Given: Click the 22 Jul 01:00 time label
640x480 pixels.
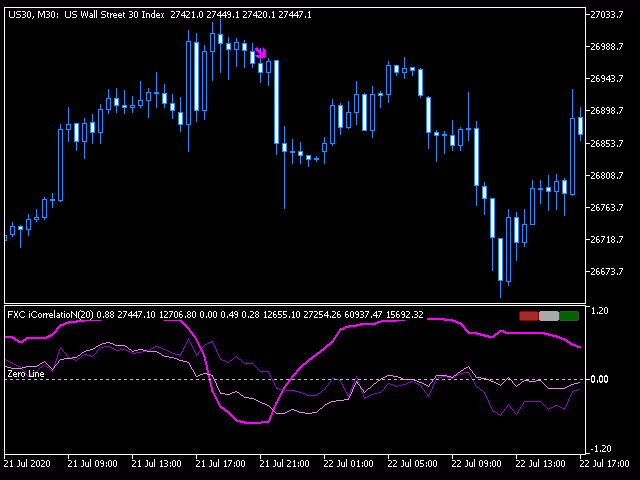Looking at the screenshot, I should 348,464.
